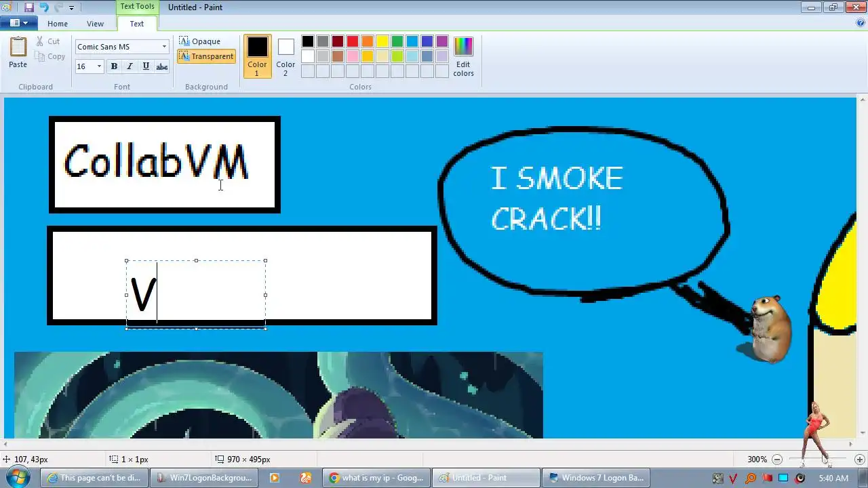Open Edit colors dialog
Viewport: 868px width, 488px height.
(x=464, y=56)
